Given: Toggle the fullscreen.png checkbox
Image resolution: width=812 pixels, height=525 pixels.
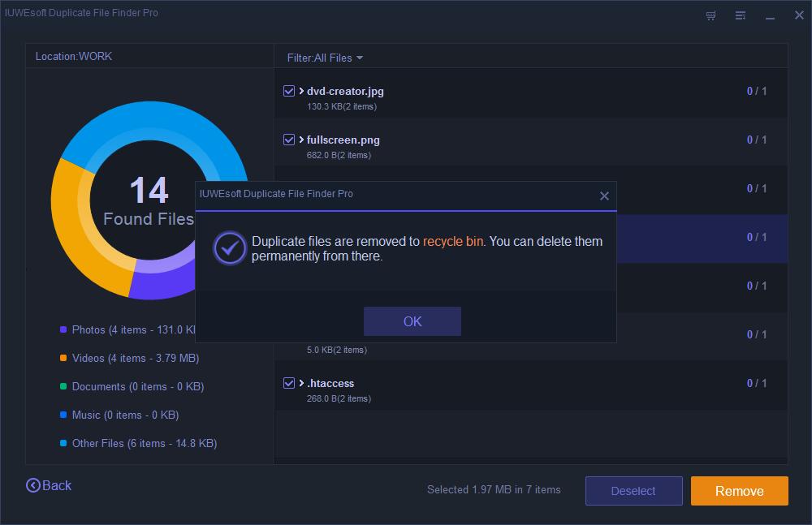Looking at the screenshot, I should pos(289,140).
